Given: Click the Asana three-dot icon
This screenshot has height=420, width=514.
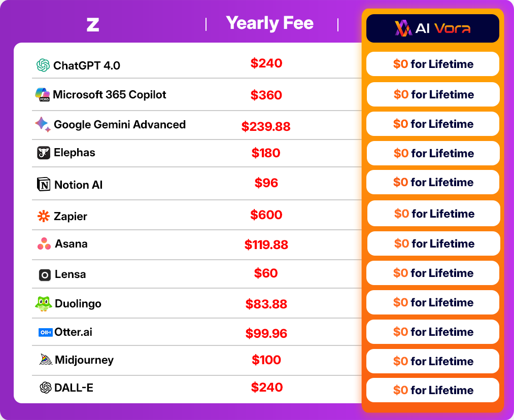Looking at the screenshot, I should pos(44,244).
